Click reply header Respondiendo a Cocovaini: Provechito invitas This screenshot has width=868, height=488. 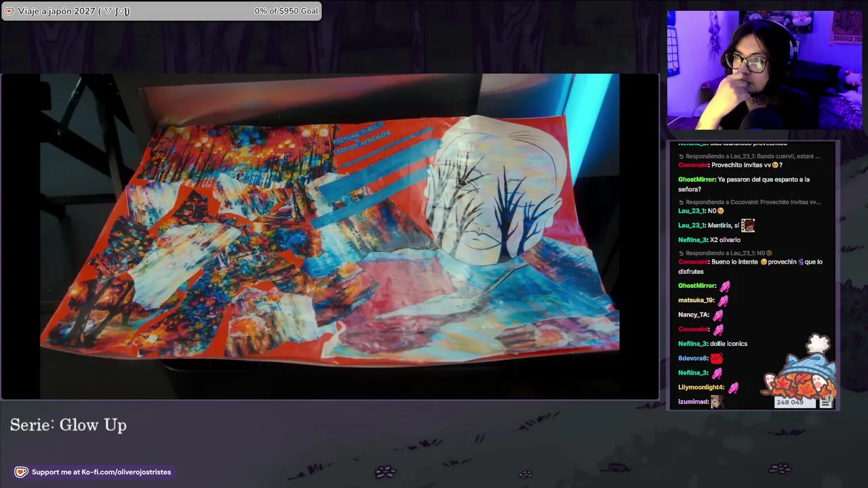click(x=749, y=202)
